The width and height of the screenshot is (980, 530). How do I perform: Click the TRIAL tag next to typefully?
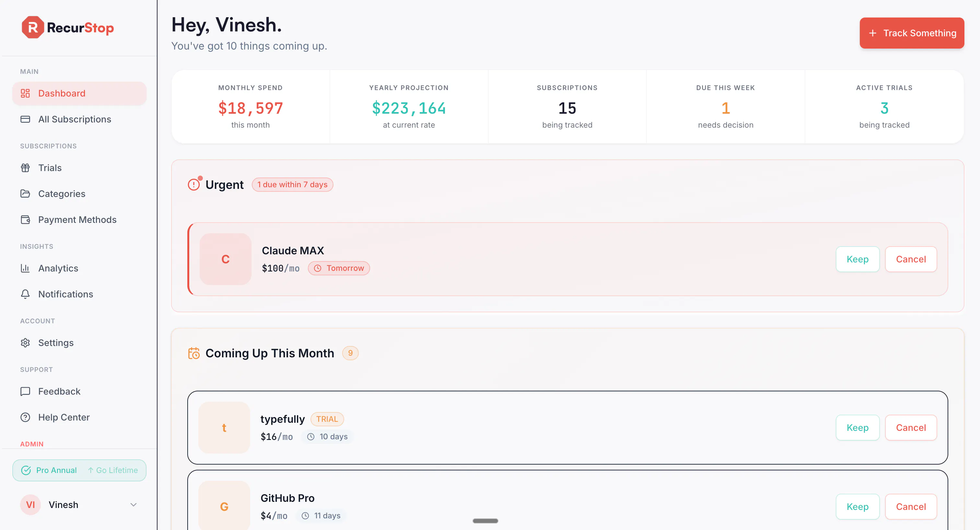(327, 419)
